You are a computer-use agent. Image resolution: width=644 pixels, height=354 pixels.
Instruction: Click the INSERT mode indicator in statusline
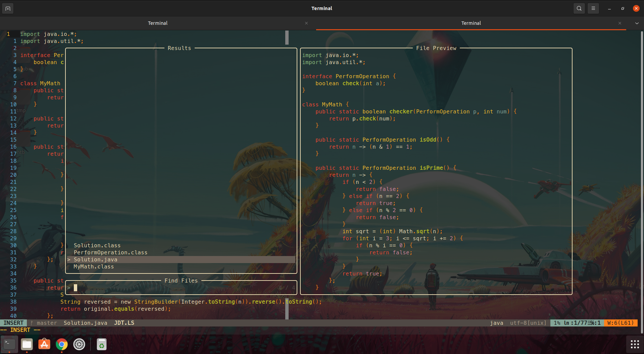coord(13,323)
